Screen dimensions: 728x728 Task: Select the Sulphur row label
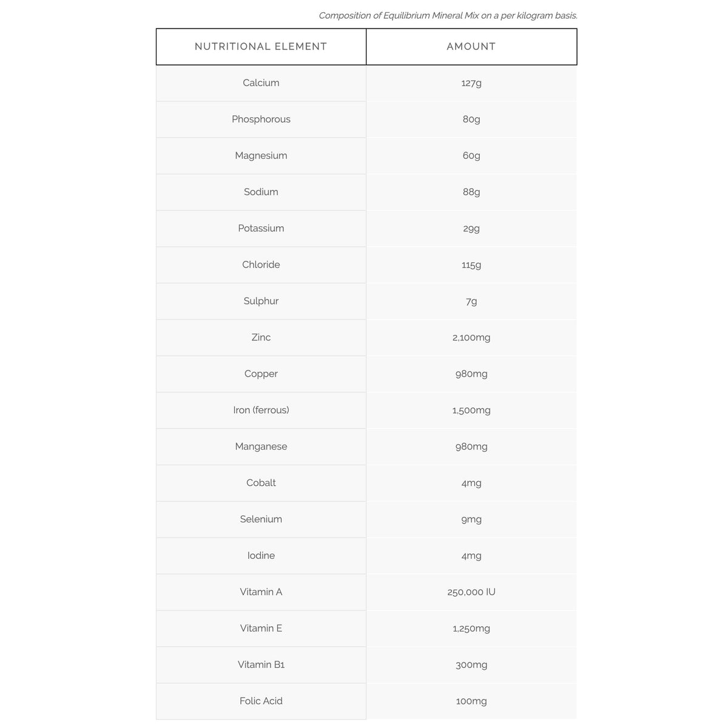[x=261, y=302]
